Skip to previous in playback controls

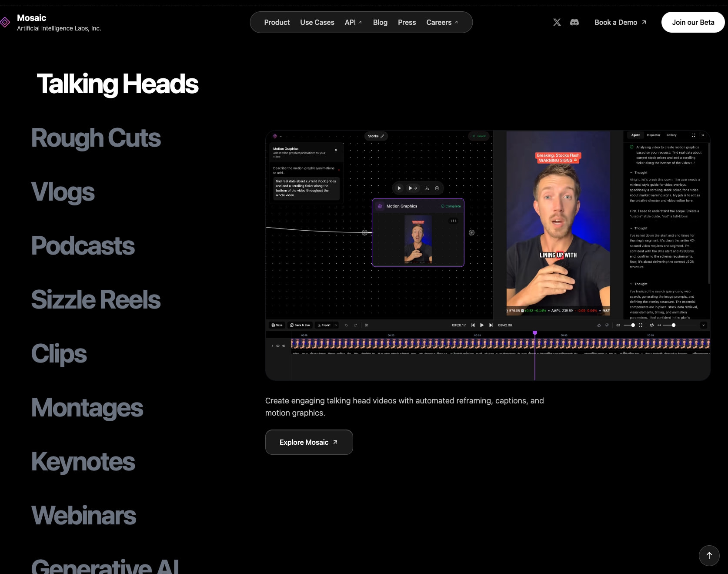(473, 325)
